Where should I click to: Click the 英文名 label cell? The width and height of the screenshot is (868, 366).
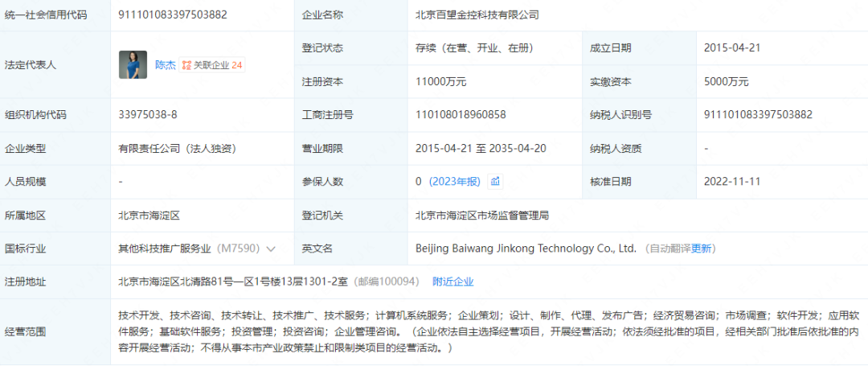[351, 249]
